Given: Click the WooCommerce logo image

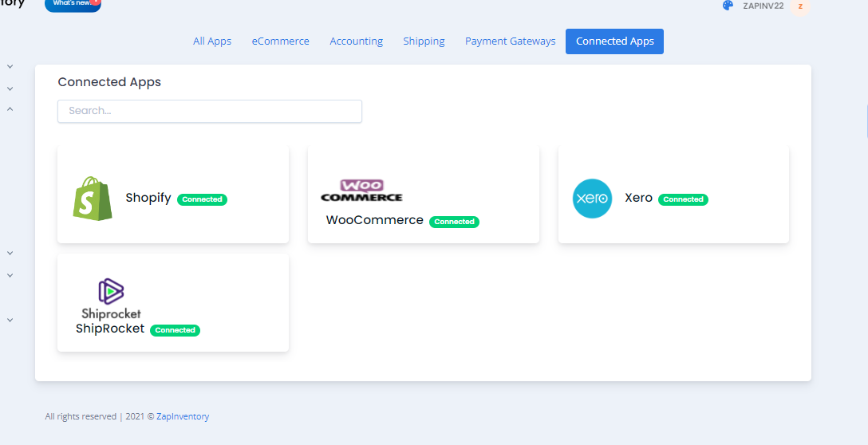Looking at the screenshot, I should (x=361, y=190).
